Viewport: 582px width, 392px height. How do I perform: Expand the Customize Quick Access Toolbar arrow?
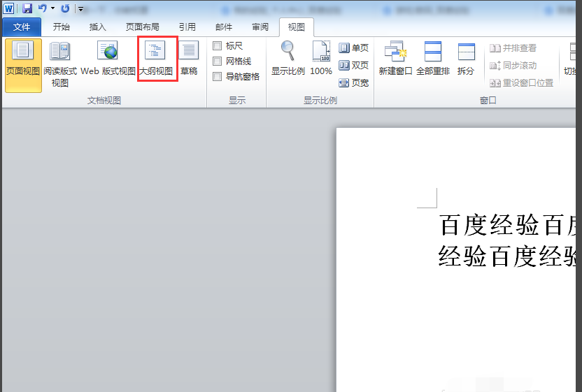tap(80, 9)
